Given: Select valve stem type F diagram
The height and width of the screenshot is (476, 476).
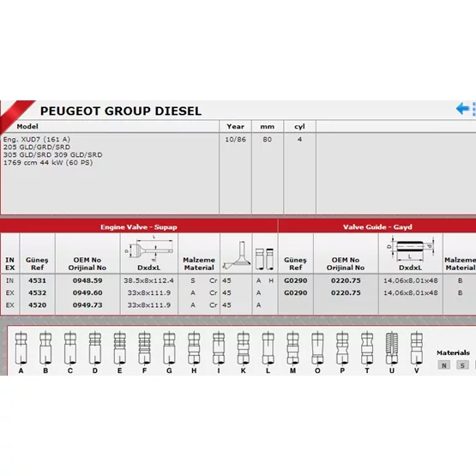Looking at the screenshot, I should click(x=144, y=348).
